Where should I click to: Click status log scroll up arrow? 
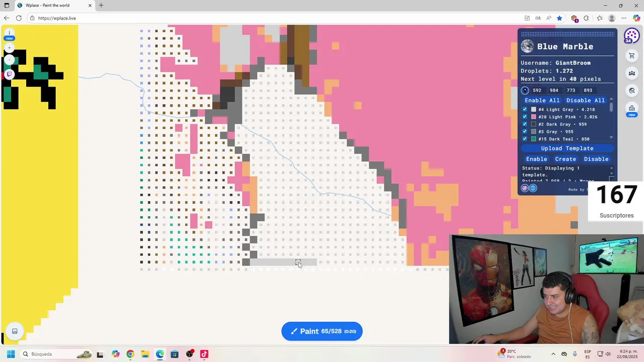point(611,168)
